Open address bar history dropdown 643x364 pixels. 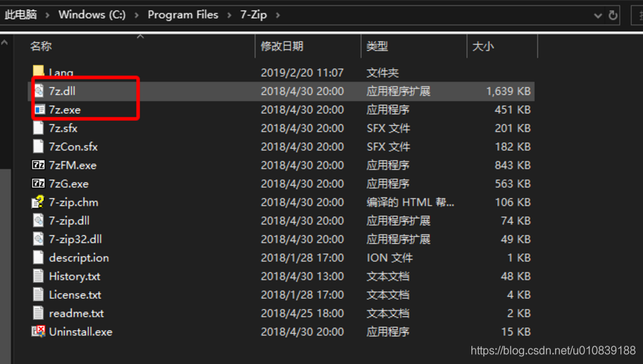click(x=598, y=15)
